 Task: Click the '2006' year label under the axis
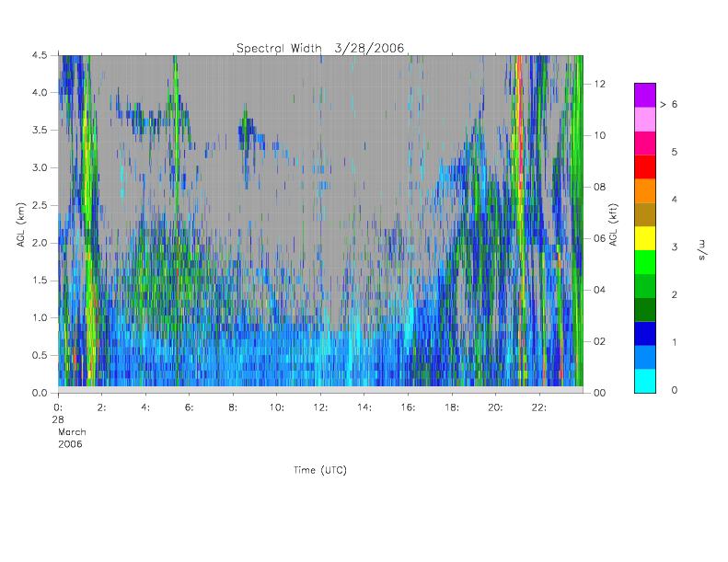(70, 444)
